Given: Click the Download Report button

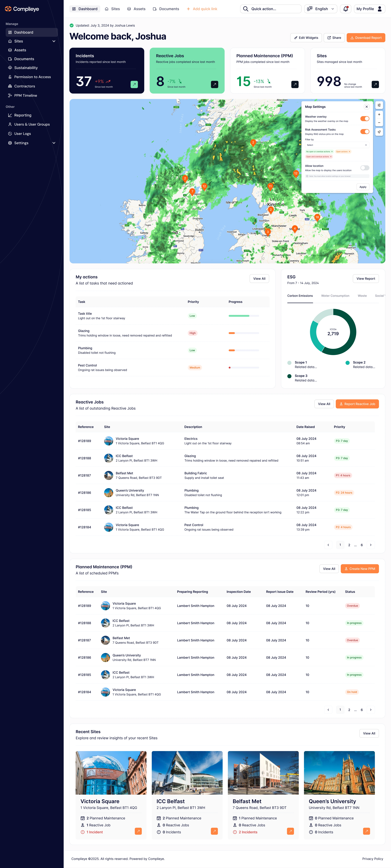Looking at the screenshot, I should pyautogui.click(x=366, y=38).
